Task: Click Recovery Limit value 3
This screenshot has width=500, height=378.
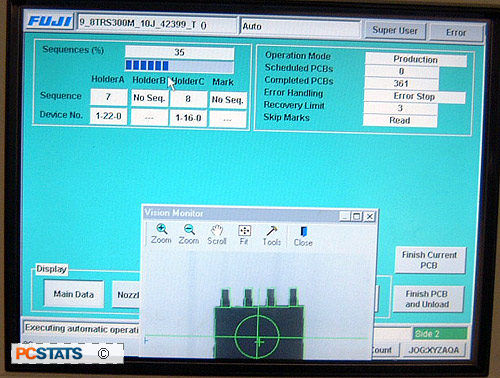Action: coord(400,108)
